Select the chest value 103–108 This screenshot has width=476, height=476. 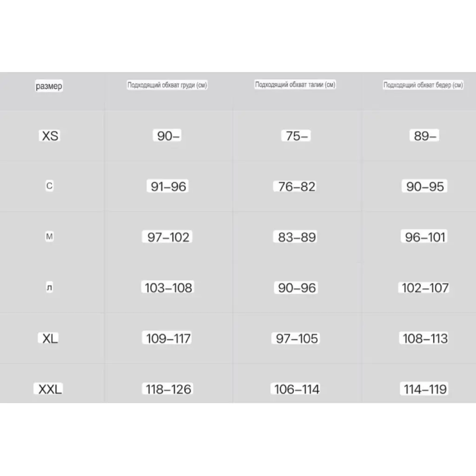[x=168, y=288]
